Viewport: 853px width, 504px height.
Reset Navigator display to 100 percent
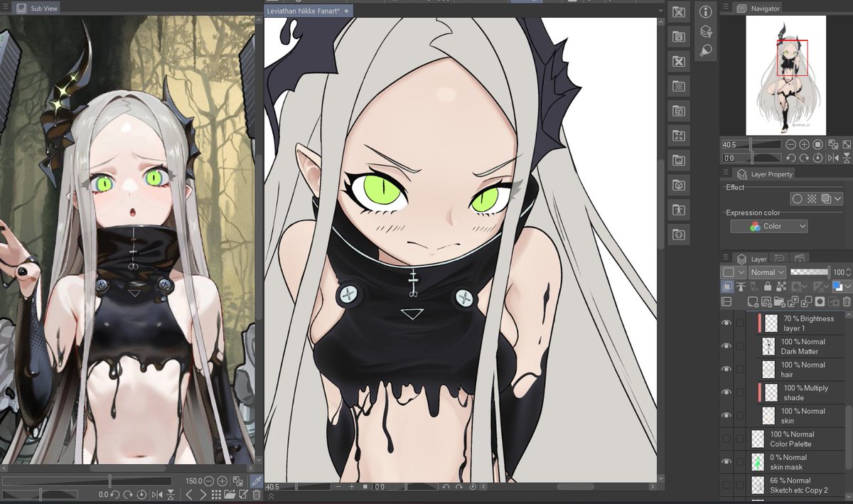click(x=817, y=144)
